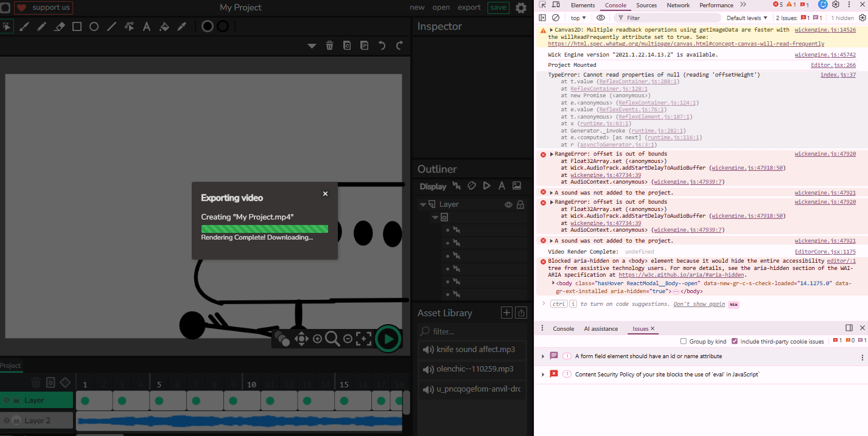Uncheck 'Include third-party cookie issues'
Viewport: 868px width, 436px height.
click(x=735, y=342)
